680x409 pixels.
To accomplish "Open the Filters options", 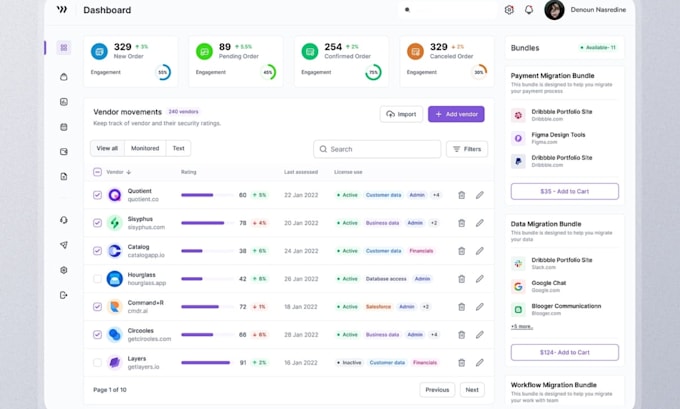I will [x=467, y=149].
